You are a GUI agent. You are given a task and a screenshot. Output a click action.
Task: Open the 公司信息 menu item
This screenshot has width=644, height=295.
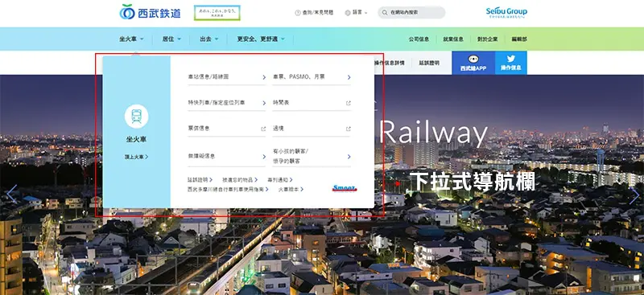(x=419, y=39)
